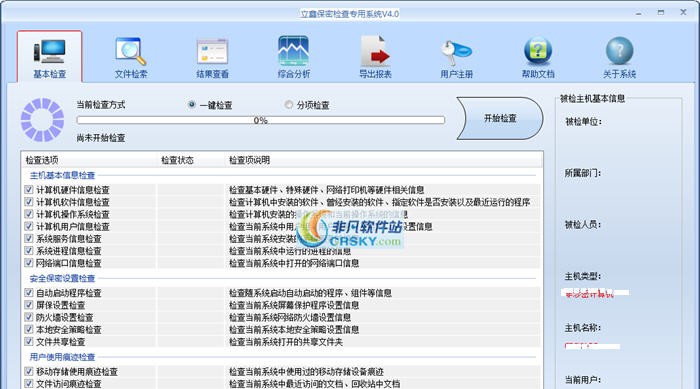700x389 pixels.
Task: Toggle 移动存储使用痕迹检查 checkbox
Action: click(x=29, y=372)
